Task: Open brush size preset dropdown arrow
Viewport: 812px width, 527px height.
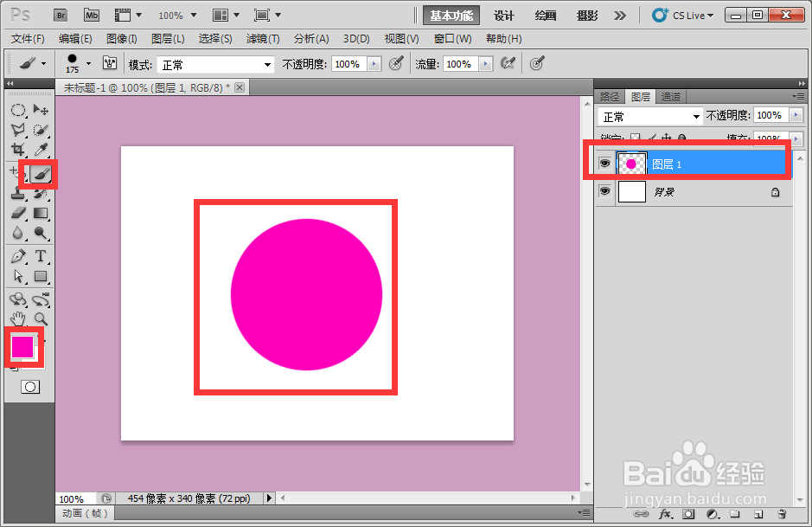Action: tap(88, 64)
